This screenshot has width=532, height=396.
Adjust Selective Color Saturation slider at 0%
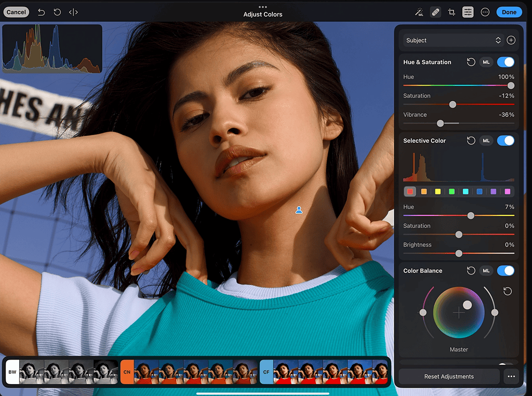(x=459, y=235)
